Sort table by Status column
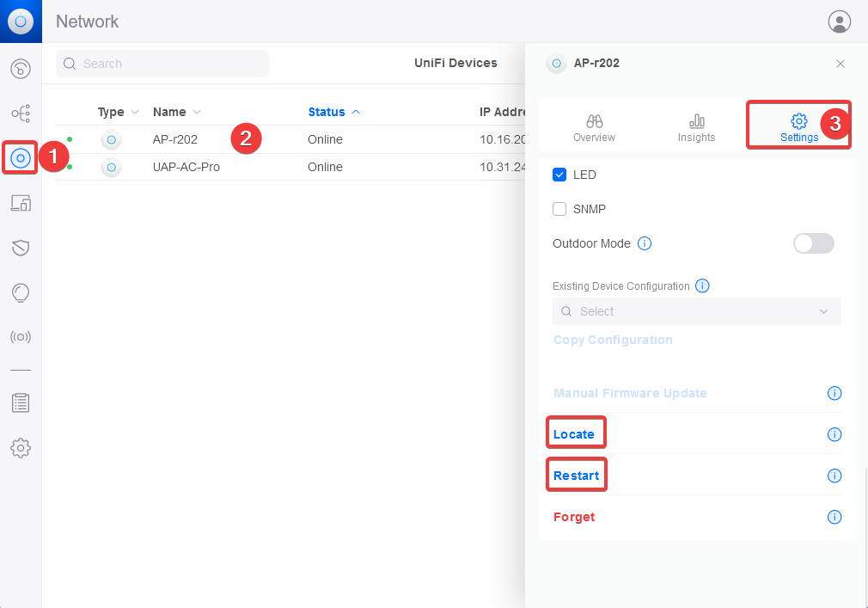868x608 pixels. tap(333, 113)
